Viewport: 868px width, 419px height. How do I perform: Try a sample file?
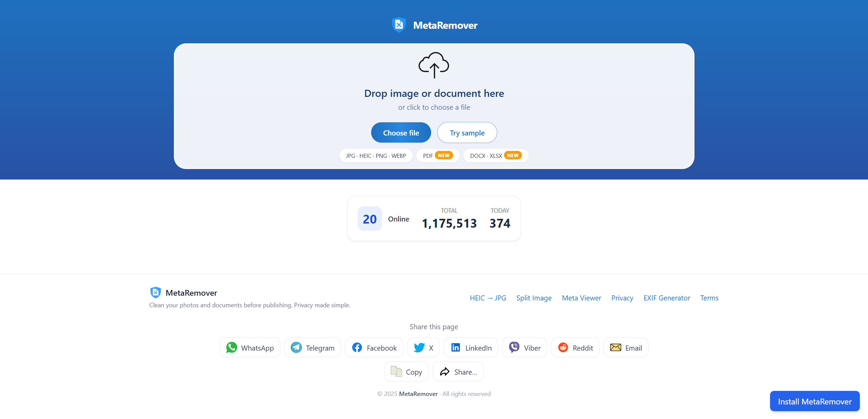(x=467, y=132)
